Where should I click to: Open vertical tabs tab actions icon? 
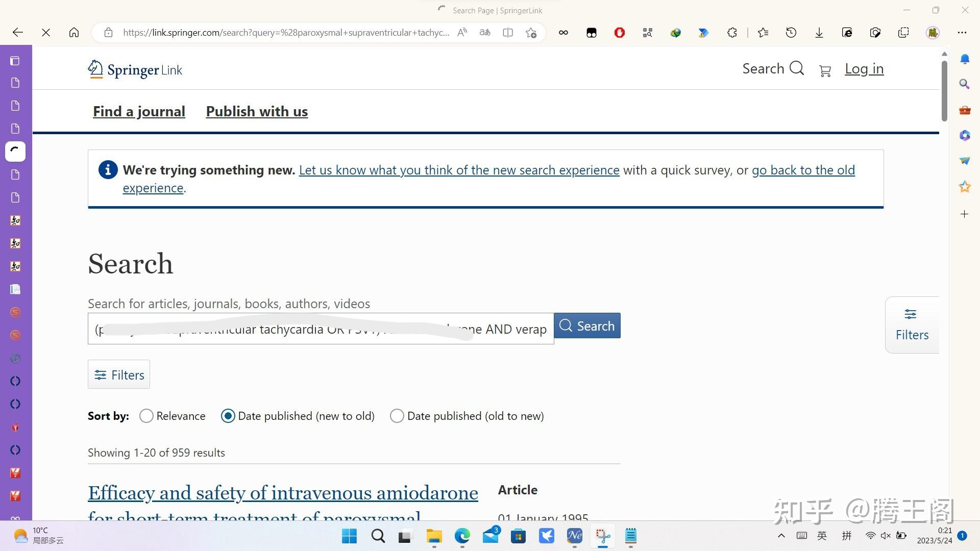[x=15, y=61]
